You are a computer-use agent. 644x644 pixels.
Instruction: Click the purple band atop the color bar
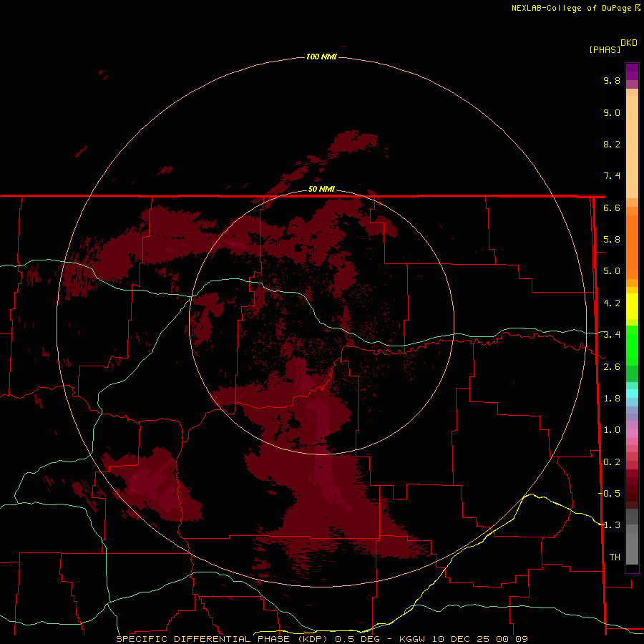(x=632, y=72)
